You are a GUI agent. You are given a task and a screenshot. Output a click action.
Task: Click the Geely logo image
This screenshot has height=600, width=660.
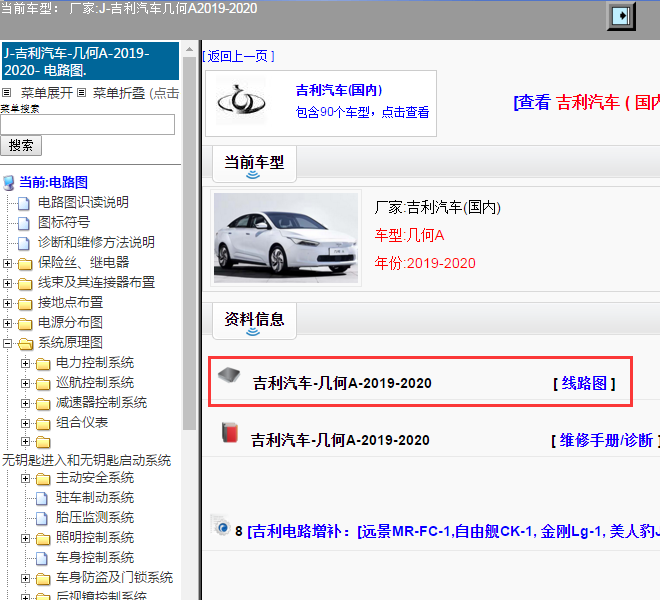(241, 101)
